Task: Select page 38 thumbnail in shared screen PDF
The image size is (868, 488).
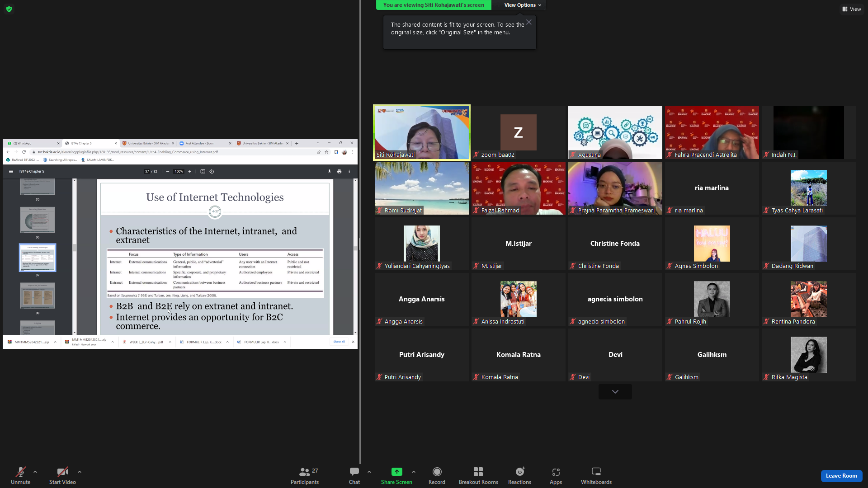Action: point(38,296)
